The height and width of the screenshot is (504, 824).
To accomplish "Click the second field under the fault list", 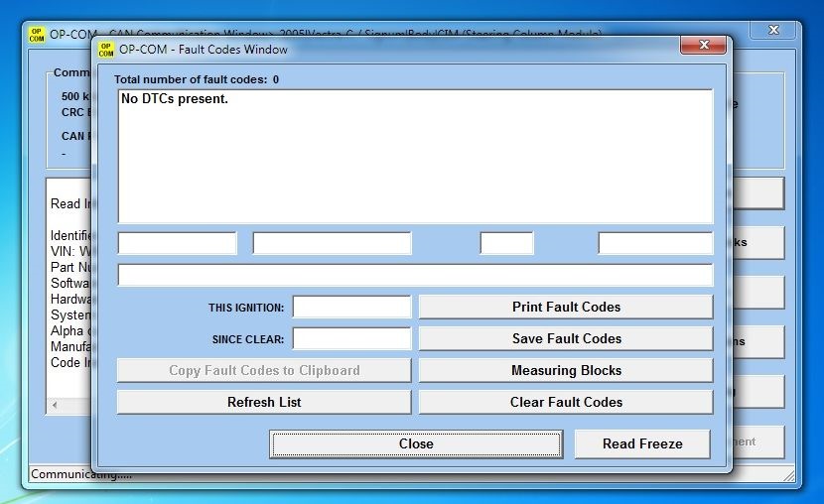I will click(333, 244).
